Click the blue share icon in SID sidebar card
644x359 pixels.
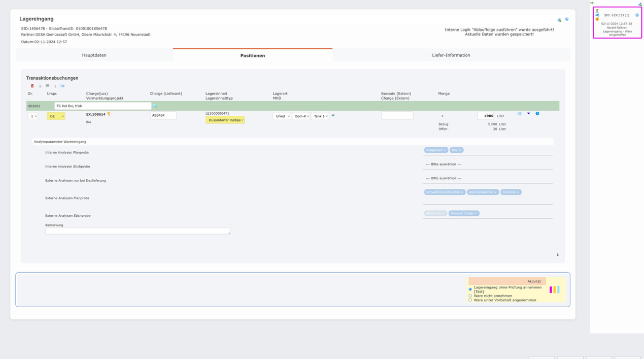(x=597, y=15)
